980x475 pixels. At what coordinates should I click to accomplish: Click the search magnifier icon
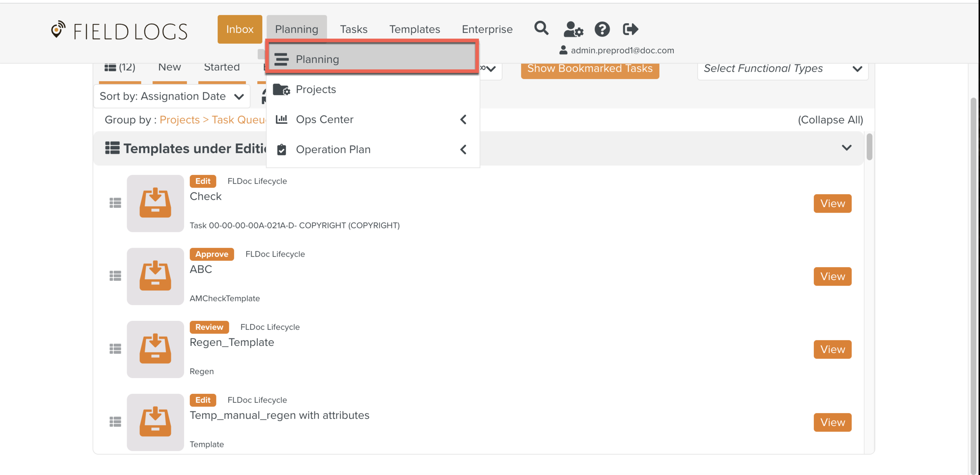coord(541,29)
